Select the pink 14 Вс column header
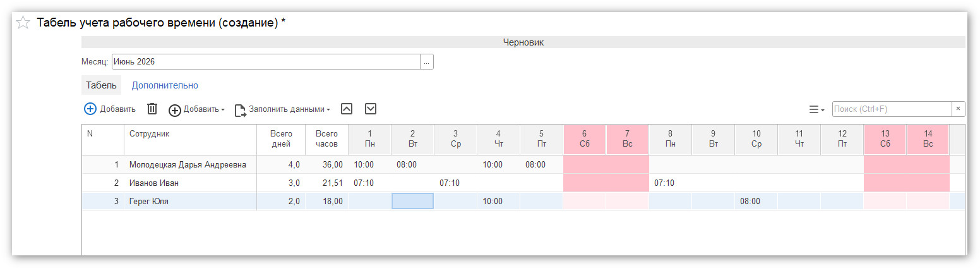 coord(928,140)
